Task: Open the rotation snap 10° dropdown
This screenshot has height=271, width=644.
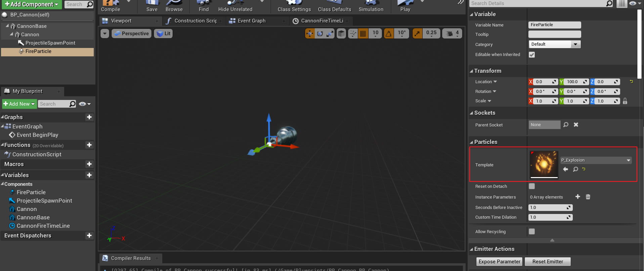Action: pyautogui.click(x=402, y=34)
